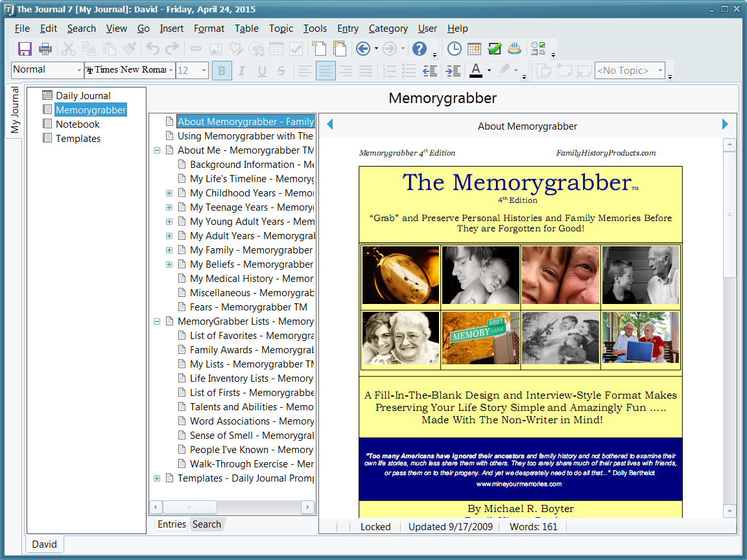This screenshot has height=560, width=747.
Task: Open the paragraph style Normal dropdown
Action: (80, 70)
